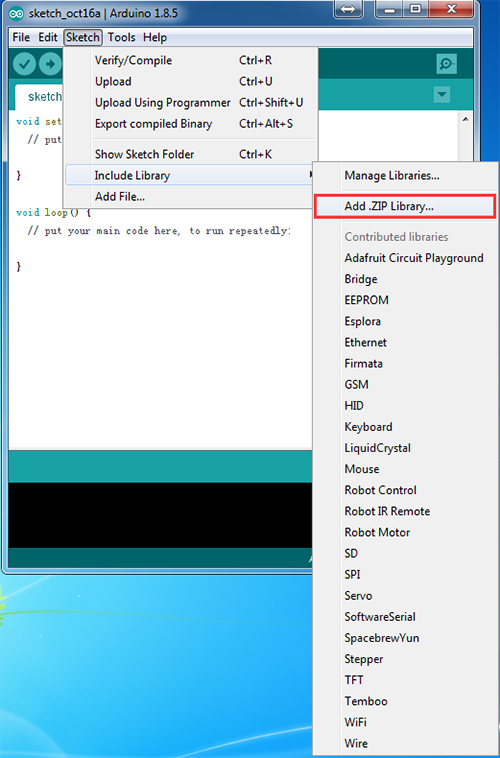Click the 'put your main code here' comment
This screenshot has height=758, width=500.
point(160,231)
